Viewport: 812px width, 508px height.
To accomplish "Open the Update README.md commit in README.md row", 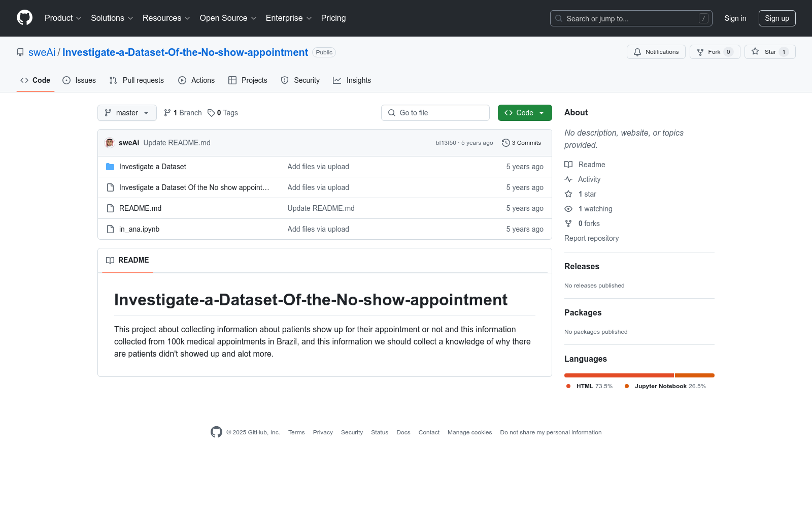I will point(321,208).
